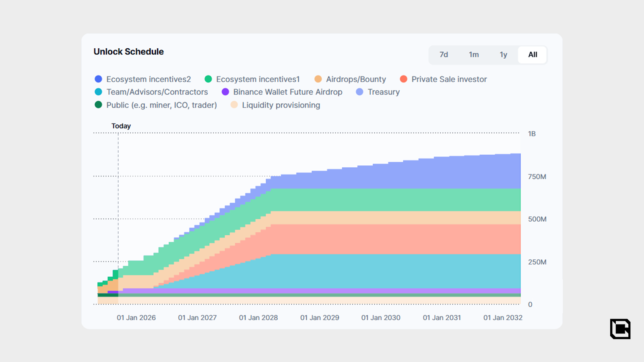Click the orange Airdrops/Bounty legend dot

(x=318, y=79)
